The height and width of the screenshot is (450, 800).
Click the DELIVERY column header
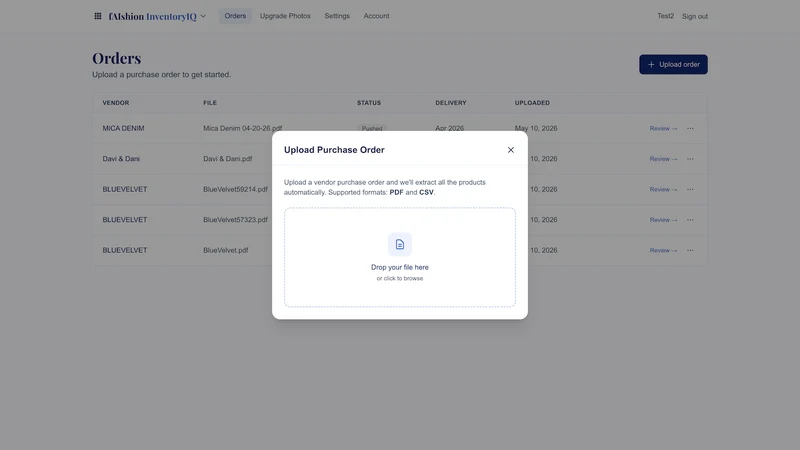pyautogui.click(x=451, y=103)
